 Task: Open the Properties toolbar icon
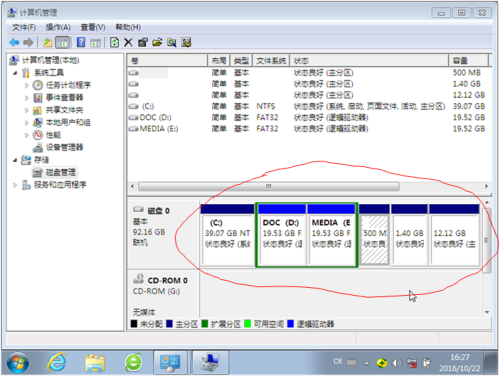click(143, 42)
